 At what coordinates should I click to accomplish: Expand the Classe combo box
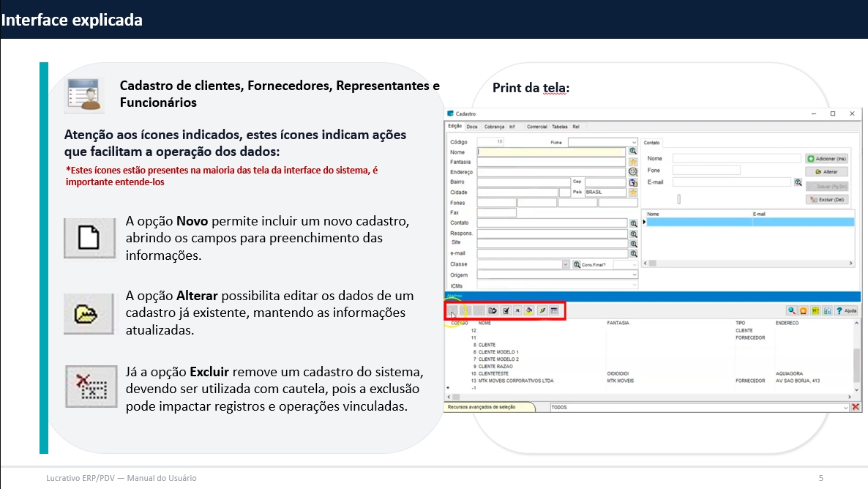(x=565, y=264)
